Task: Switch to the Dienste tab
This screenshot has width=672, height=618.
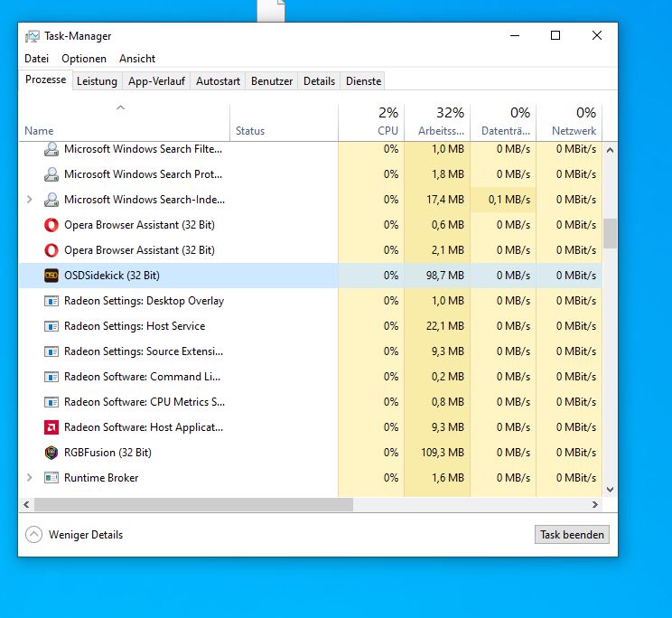Action: tap(363, 81)
